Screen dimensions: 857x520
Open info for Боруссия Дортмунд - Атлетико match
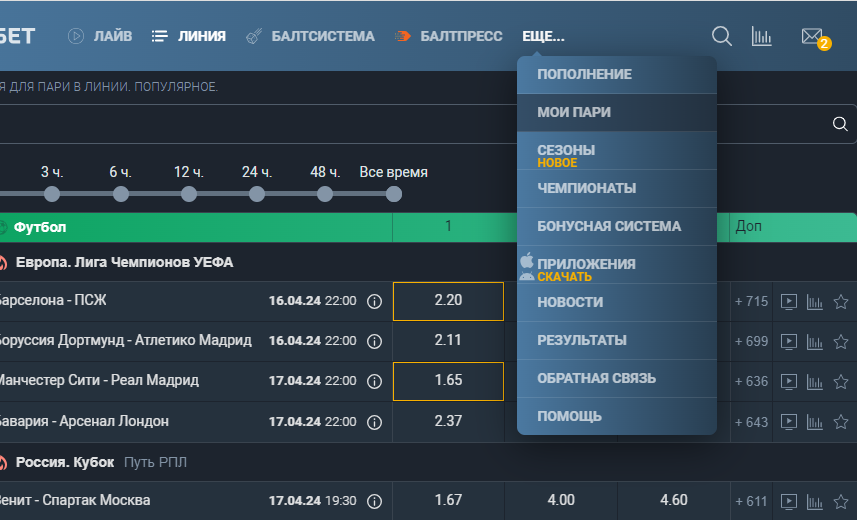tap(374, 341)
